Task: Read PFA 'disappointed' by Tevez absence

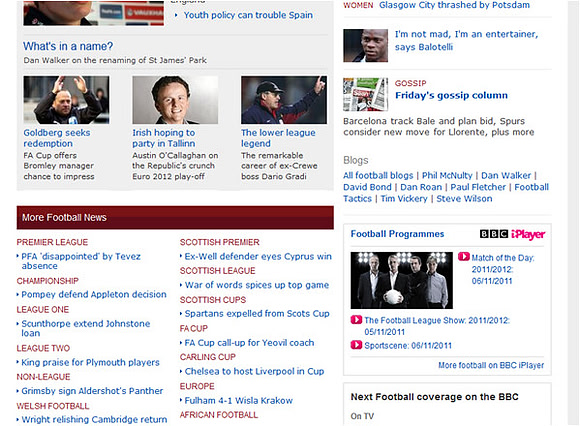Action: click(x=81, y=261)
